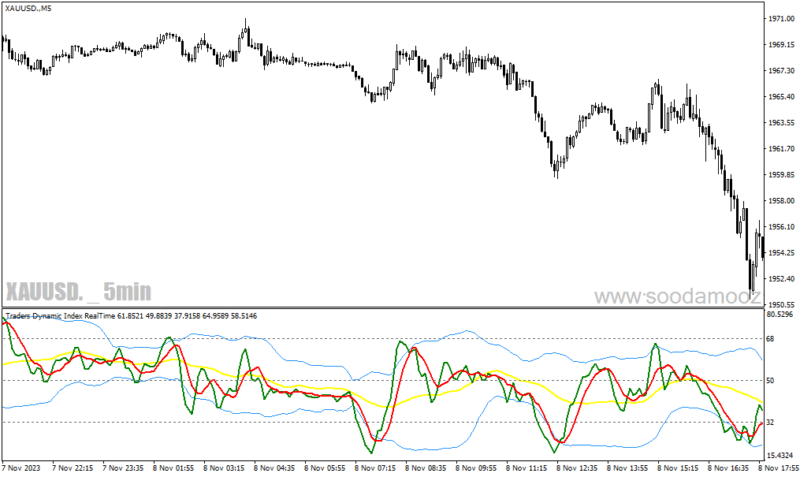Select the Traders Dynamic Index RealTime label

[x=61, y=316]
